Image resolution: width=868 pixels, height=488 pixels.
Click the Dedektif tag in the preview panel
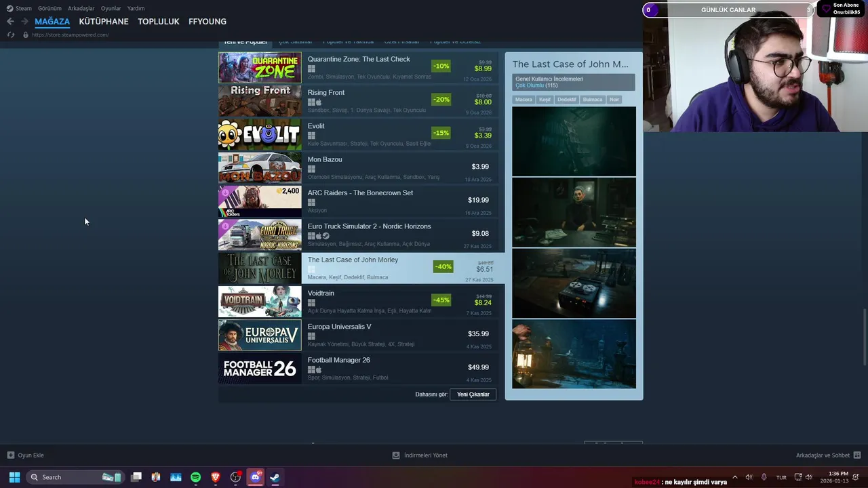(567, 100)
